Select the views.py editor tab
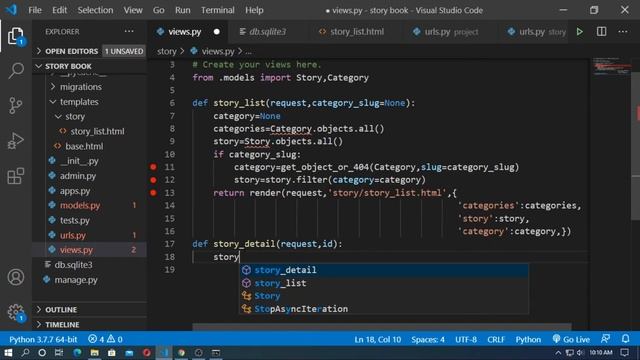Viewport: 640px width, 360px height. click(x=184, y=31)
